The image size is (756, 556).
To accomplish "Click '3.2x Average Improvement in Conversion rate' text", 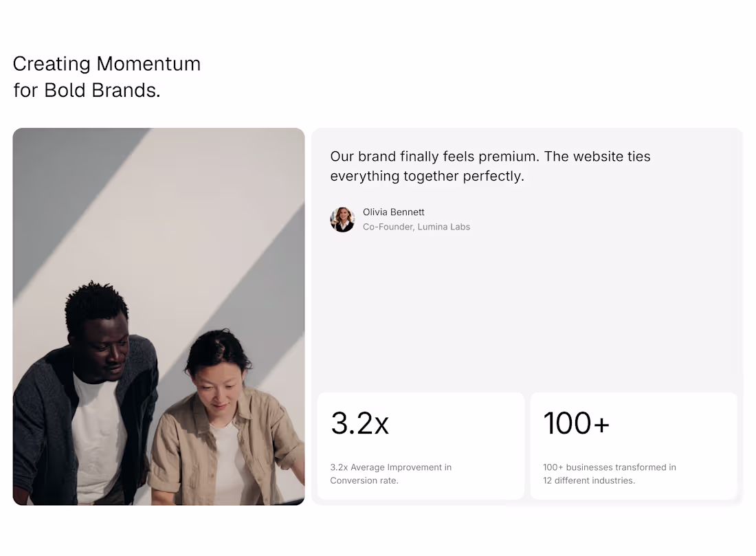I will (390, 474).
